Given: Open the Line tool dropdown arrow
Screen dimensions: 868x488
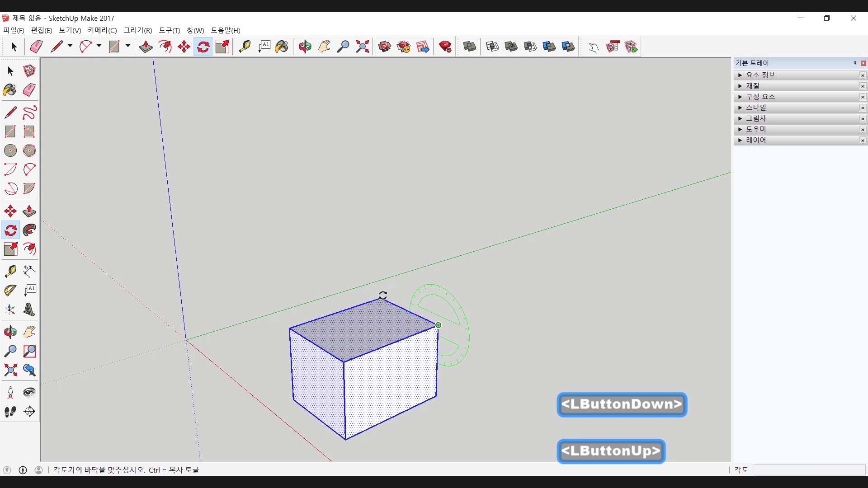Looking at the screenshot, I should click(70, 46).
